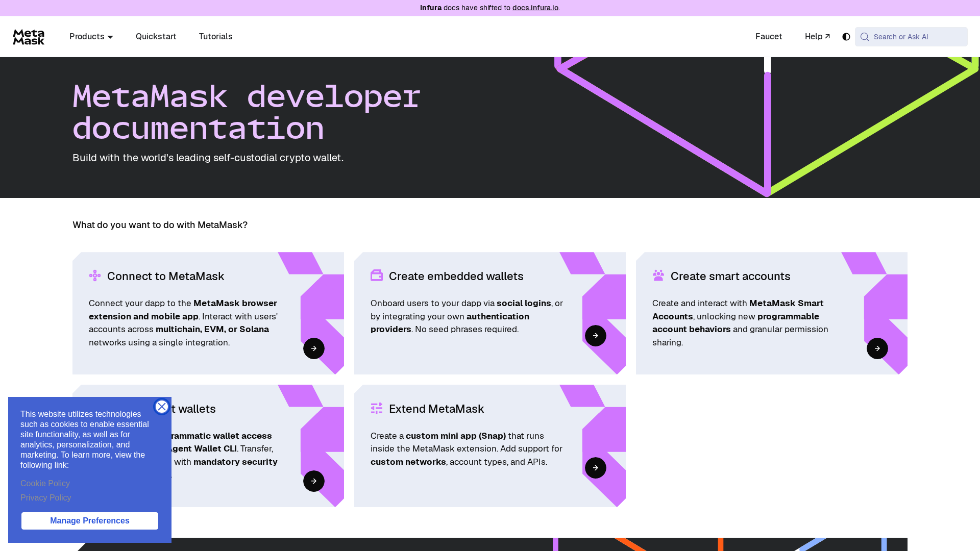Click arrow button on Extend MetaMask card

(x=596, y=468)
